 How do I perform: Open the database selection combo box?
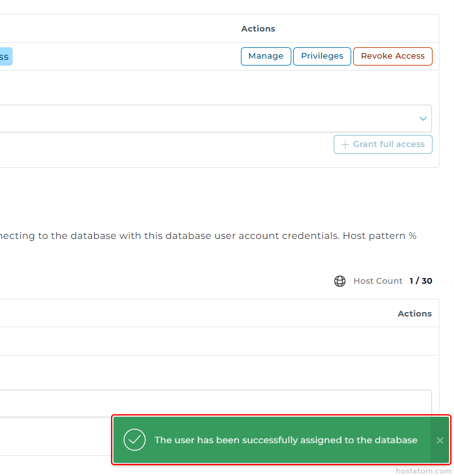pyautogui.click(x=215, y=119)
